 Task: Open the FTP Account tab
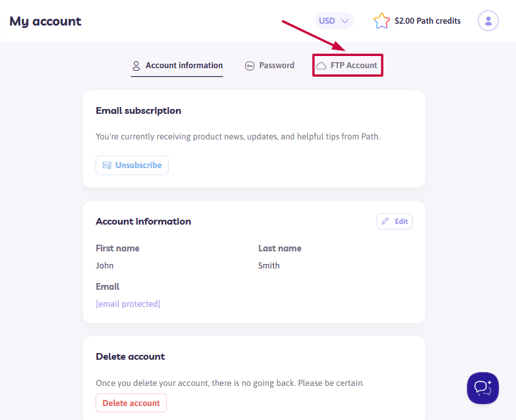point(347,66)
